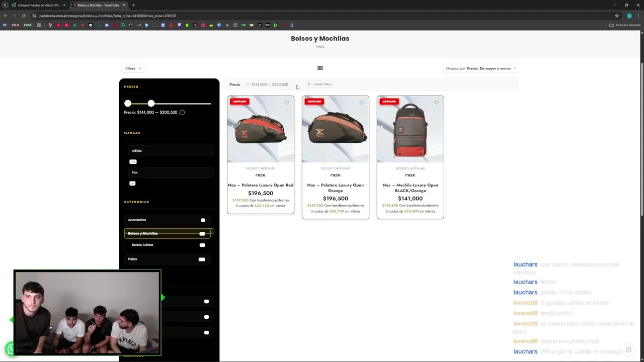Image resolution: width=644 pixels, height=362 pixels.
Task: Open the Ordenar por sorting dropdown
Action: 481,68
